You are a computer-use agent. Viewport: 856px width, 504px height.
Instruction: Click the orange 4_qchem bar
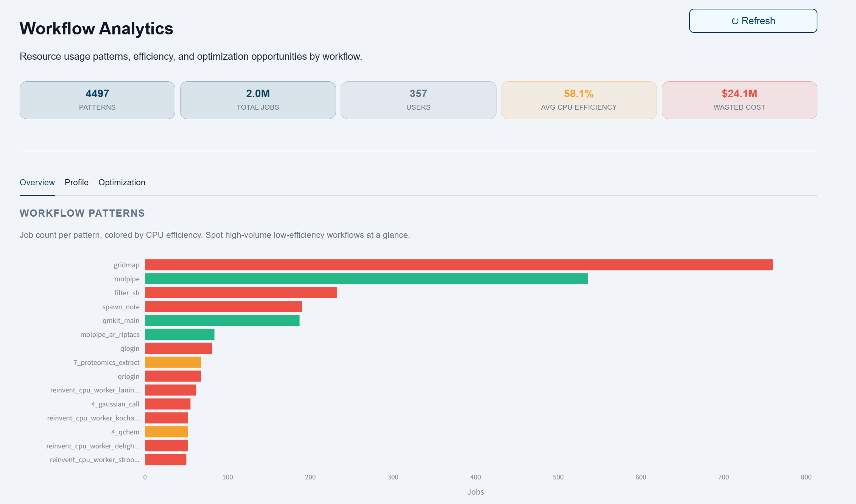166,432
